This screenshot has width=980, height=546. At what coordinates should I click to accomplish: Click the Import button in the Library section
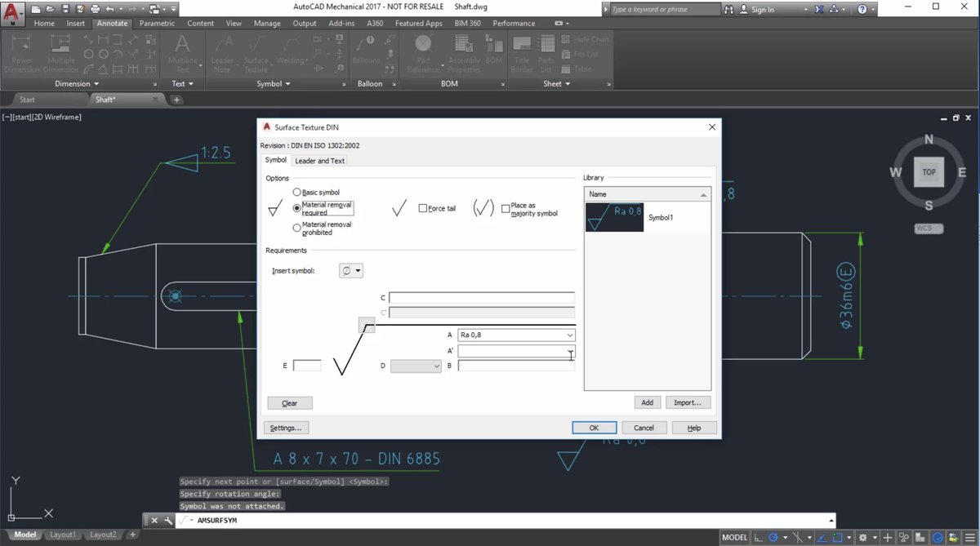click(x=688, y=402)
